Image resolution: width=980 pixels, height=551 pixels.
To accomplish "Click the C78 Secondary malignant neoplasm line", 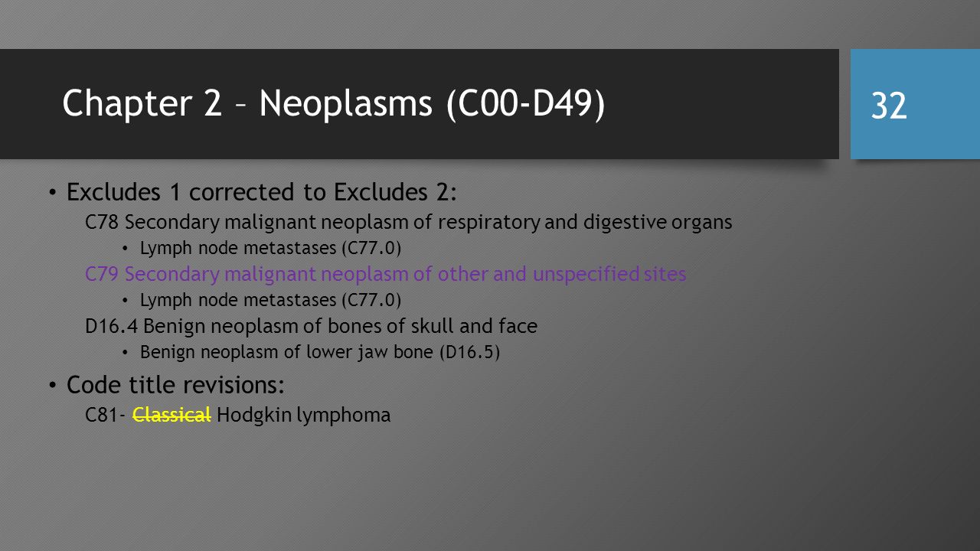I will click(409, 223).
